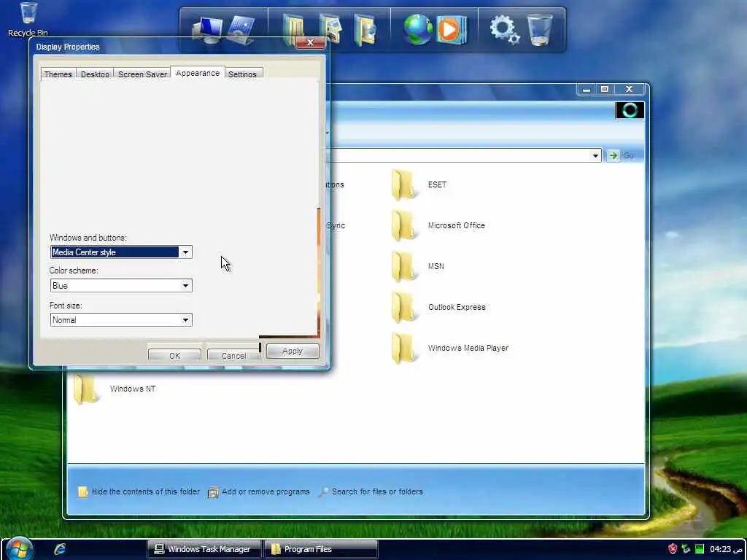Image resolution: width=747 pixels, height=560 pixels.
Task: Click the Windows Start orb
Action: click(x=20, y=548)
